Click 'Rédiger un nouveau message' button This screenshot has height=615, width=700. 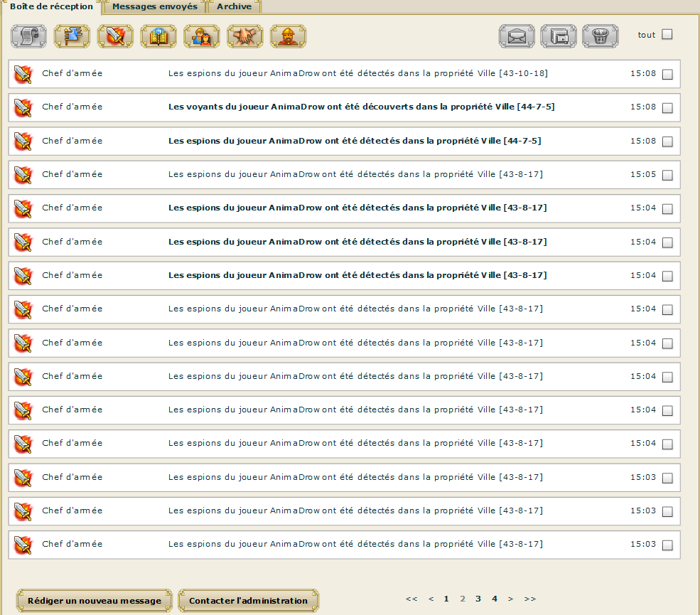pos(95,601)
